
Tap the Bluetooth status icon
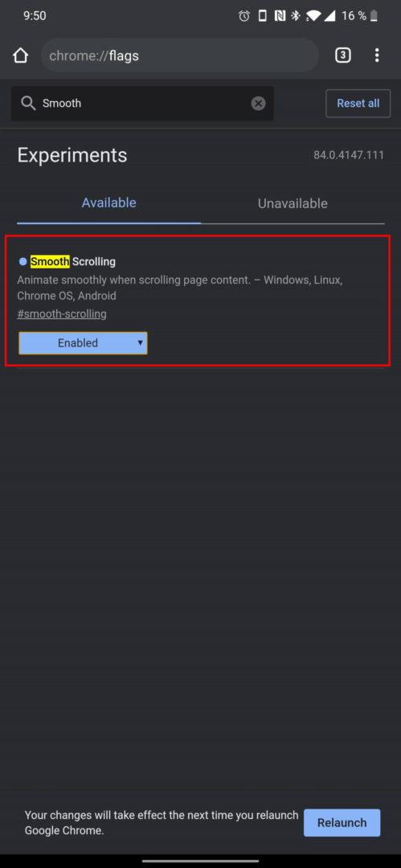click(x=296, y=16)
